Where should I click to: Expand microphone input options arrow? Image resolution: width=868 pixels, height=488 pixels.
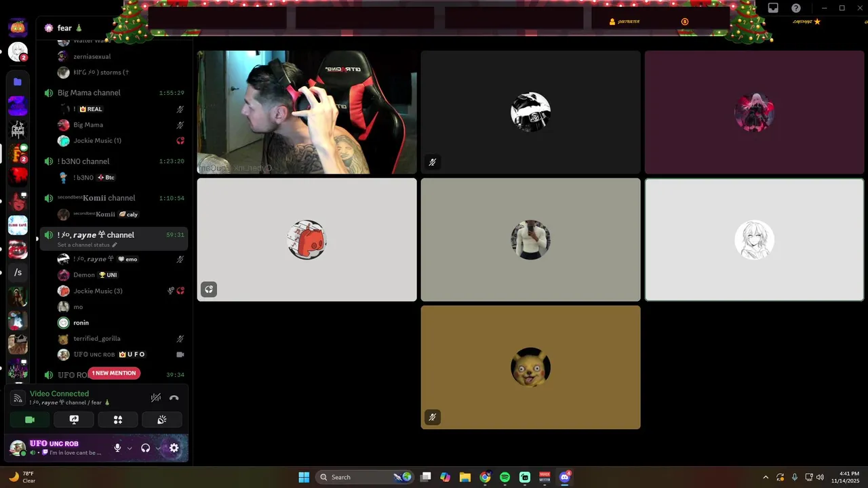point(129,448)
